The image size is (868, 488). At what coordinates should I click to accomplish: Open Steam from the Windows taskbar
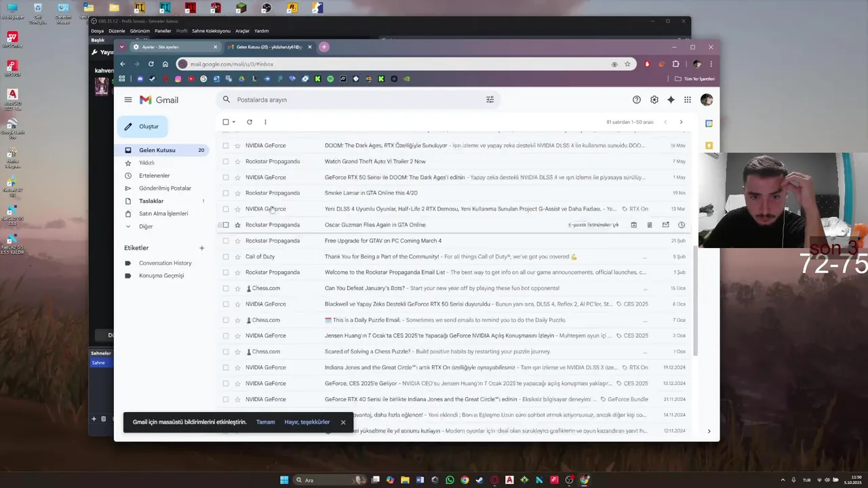[479, 480]
